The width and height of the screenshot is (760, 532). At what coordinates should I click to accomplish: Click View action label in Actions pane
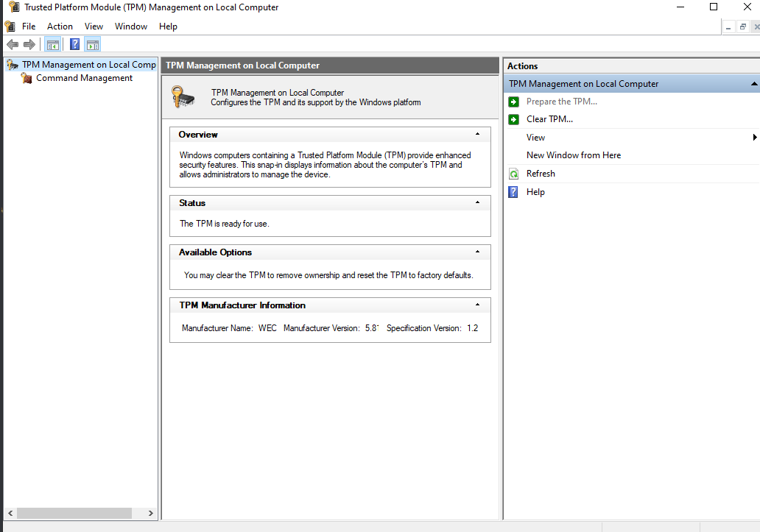point(535,138)
